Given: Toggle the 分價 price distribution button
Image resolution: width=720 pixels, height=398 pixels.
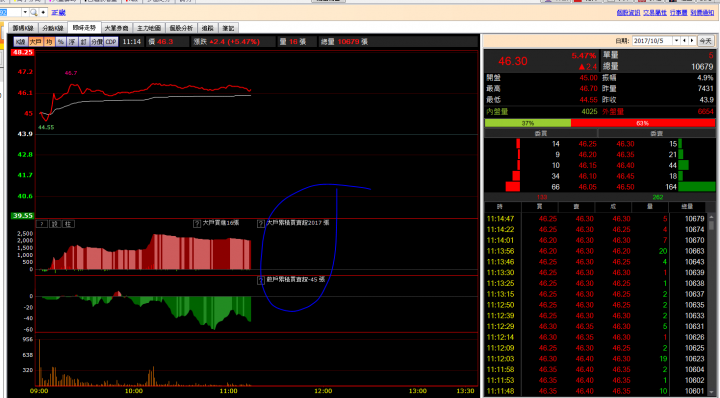Looking at the screenshot, I should pyautogui.click(x=96, y=42).
